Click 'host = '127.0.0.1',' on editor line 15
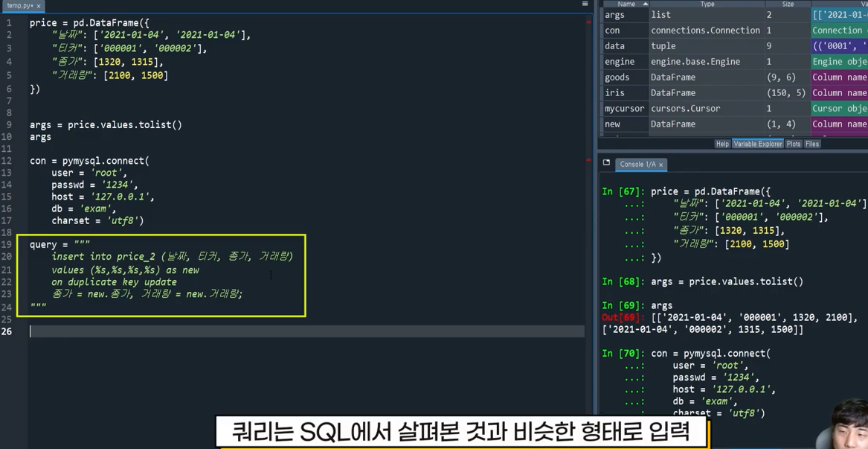Screen dimensions: 868x449 103,197
